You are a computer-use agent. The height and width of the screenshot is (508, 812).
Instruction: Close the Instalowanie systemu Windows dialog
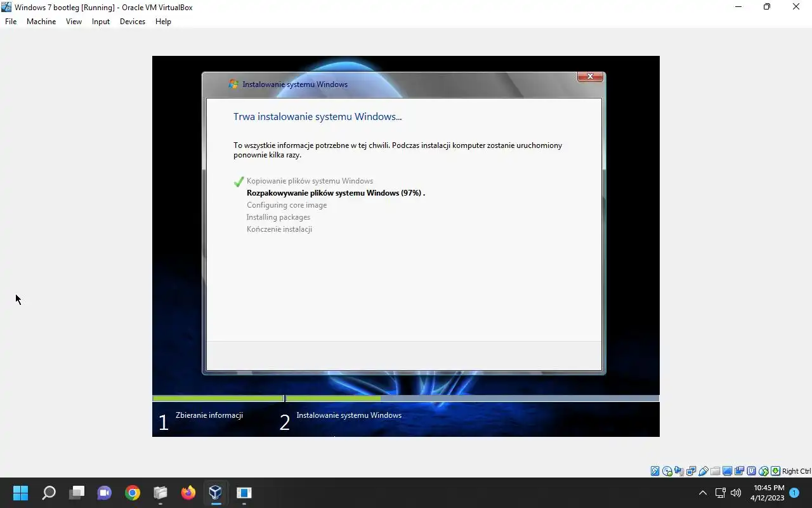(x=590, y=76)
